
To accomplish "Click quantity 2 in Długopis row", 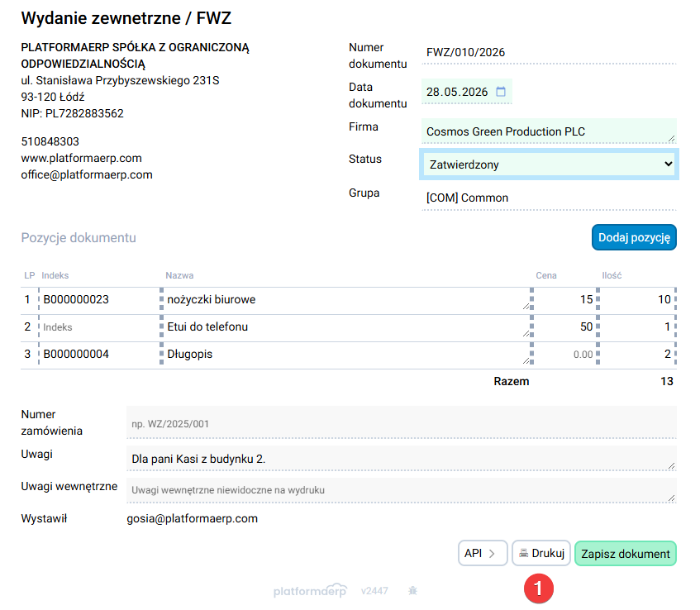I will coord(636,354).
